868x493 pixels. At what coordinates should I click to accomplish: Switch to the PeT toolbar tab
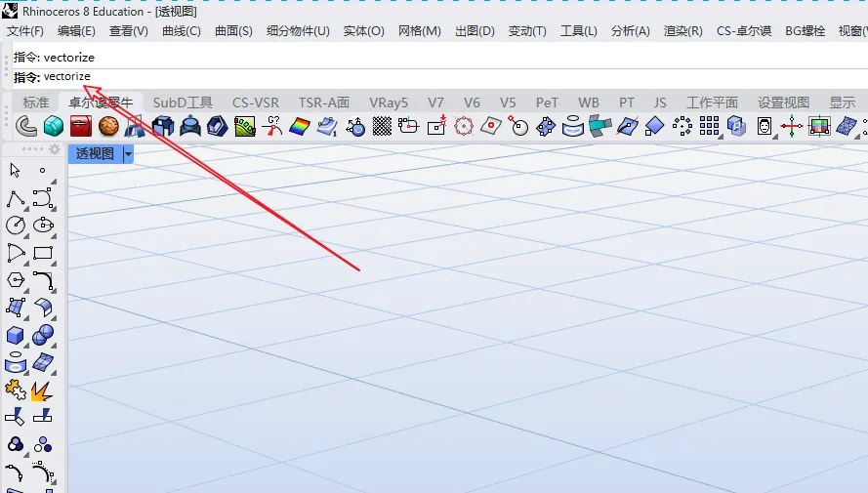(x=547, y=103)
